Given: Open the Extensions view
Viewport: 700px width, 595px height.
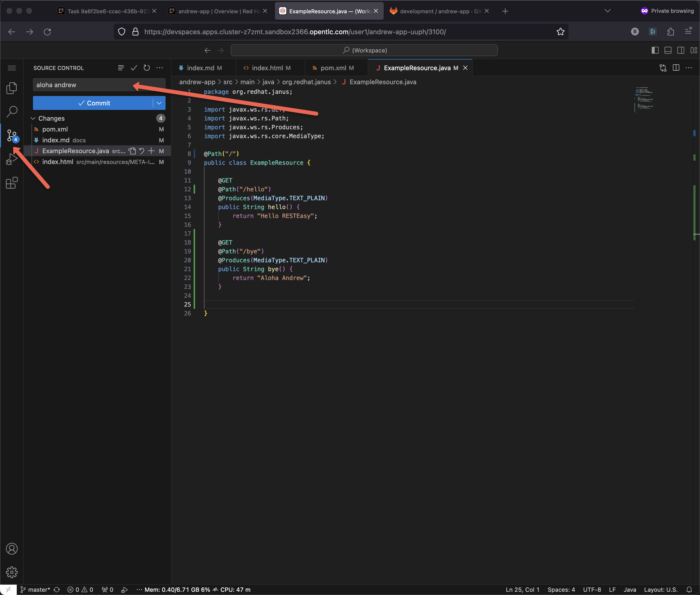Looking at the screenshot, I should click(x=12, y=183).
